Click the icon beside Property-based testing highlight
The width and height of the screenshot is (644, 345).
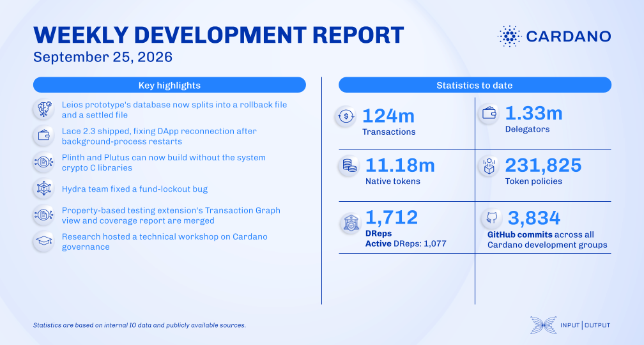pyautogui.click(x=43, y=215)
